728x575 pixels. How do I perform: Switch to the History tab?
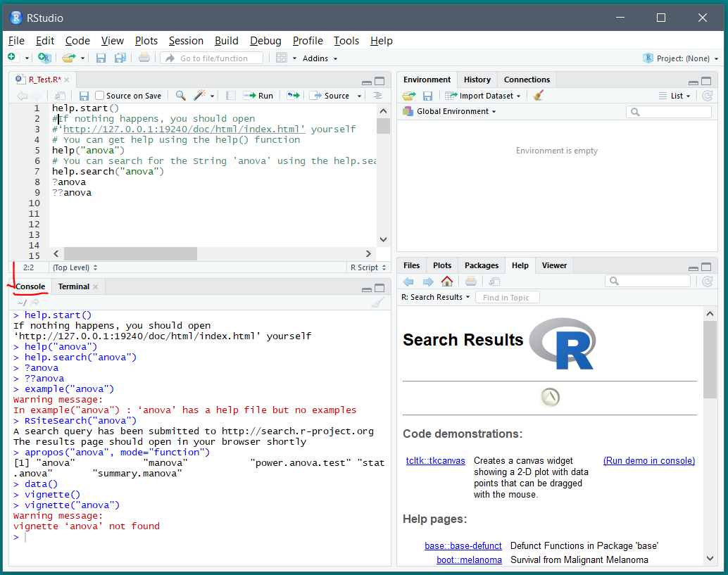point(477,80)
